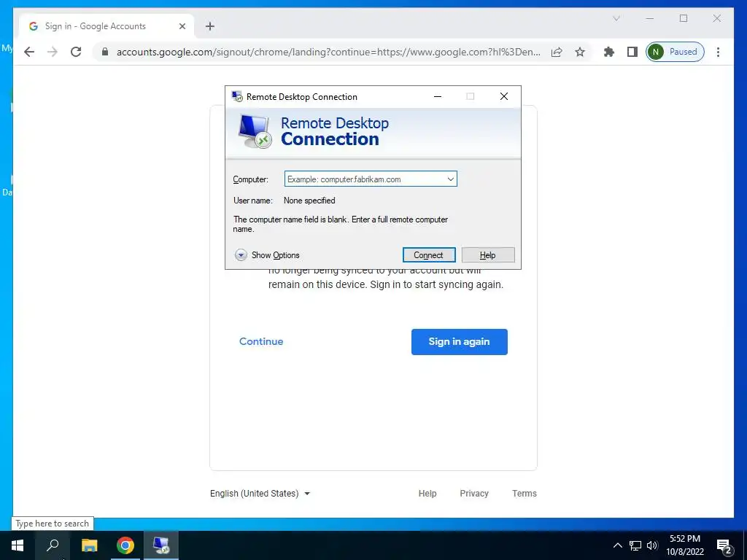Minimize the Remote Desktop Connection window
The height and width of the screenshot is (560, 747).
click(x=438, y=97)
